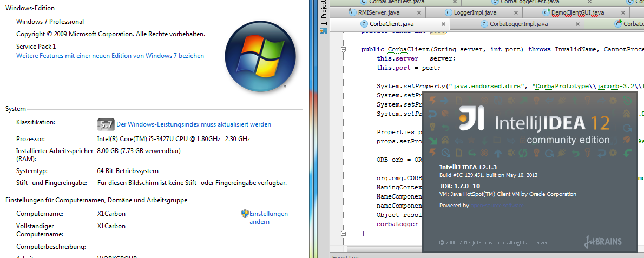Switch to the LoggerImpl.java tab
Viewport: 644px width, 258px height.
click(474, 12)
